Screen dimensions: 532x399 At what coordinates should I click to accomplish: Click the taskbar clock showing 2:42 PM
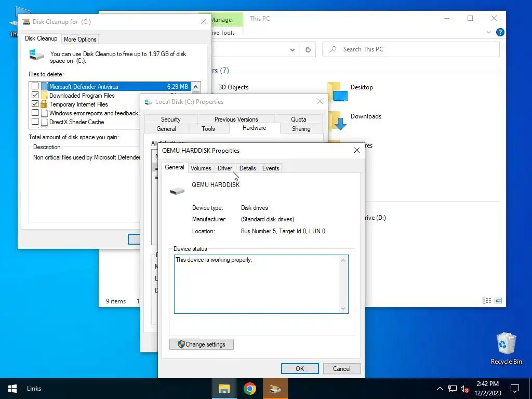tap(487, 389)
